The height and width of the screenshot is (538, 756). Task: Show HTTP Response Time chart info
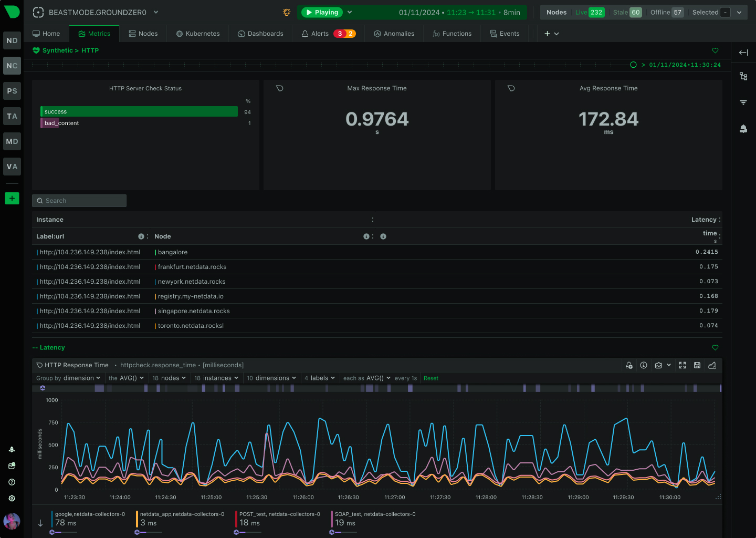(x=644, y=365)
